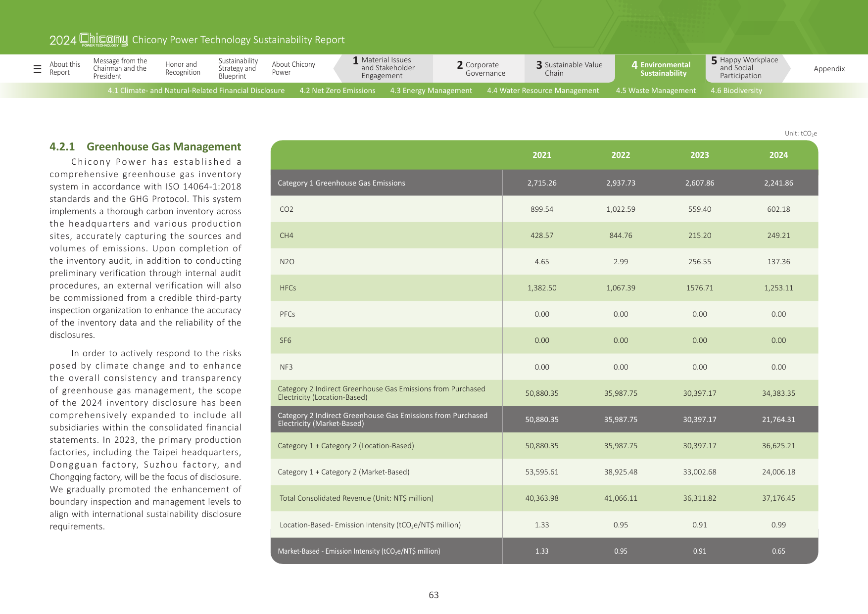Click the 2022 CO2 value 1,022.59
The image size is (868, 614).
tap(621, 209)
